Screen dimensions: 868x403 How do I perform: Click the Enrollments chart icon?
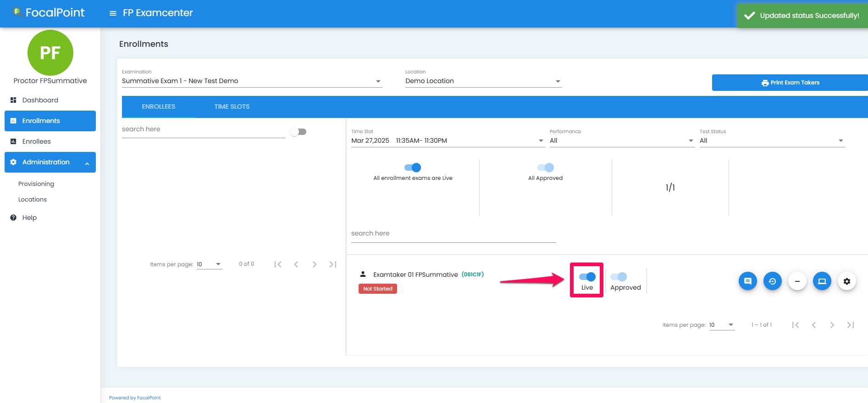pyautogui.click(x=13, y=121)
